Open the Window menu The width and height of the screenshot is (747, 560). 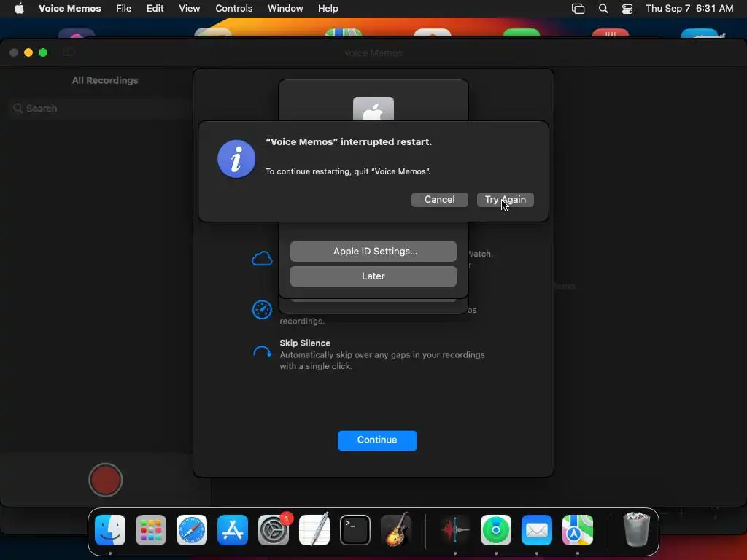point(285,9)
